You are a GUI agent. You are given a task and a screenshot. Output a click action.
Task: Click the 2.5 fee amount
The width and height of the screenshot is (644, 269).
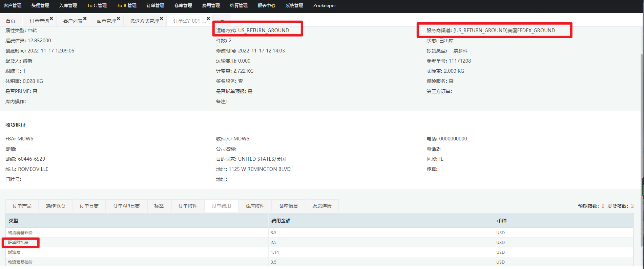pos(274,243)
